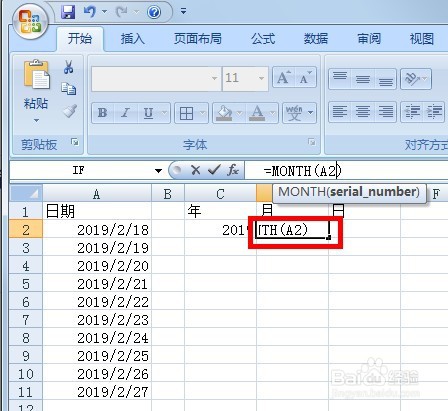
Task: Open Insert Function with fx
Action: tap(233, 171)
